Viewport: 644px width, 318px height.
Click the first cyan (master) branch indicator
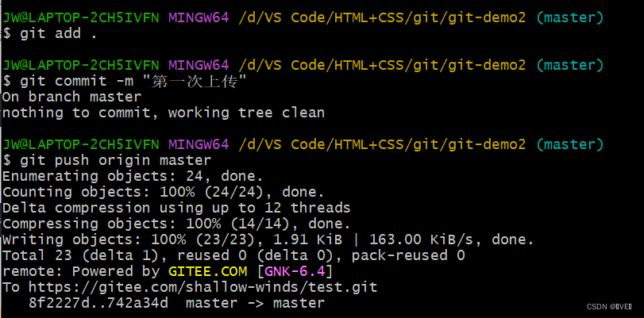pos(570,17)
